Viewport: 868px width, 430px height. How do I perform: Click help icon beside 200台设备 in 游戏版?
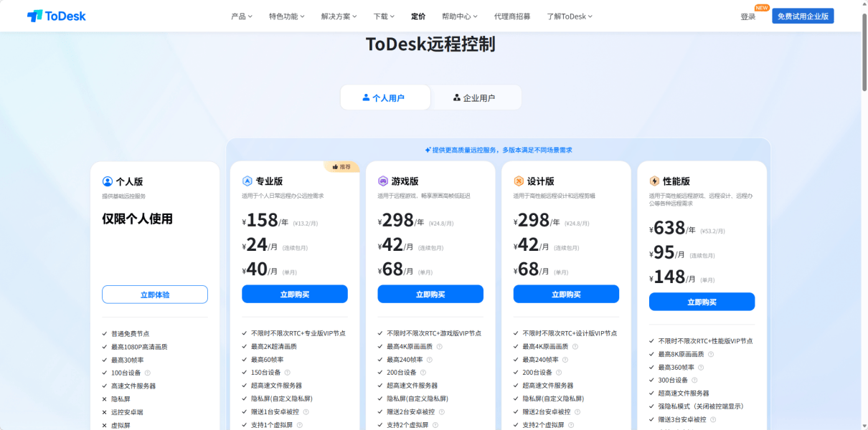(423, 373)
